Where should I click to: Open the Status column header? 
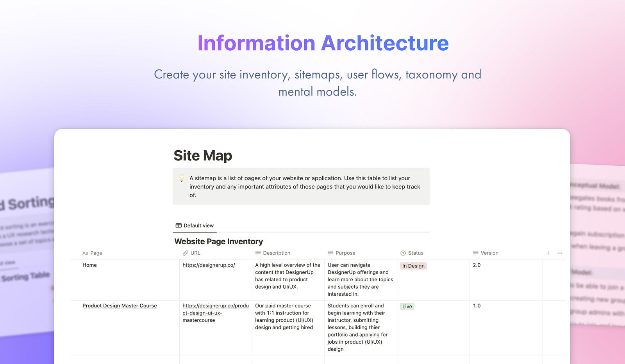tap(412, 253)
